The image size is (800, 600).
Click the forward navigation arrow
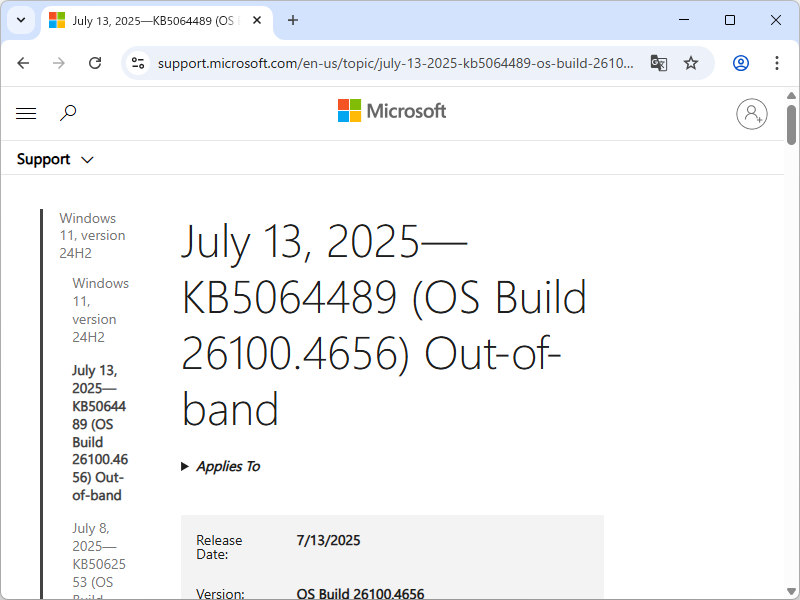point(59,62)
